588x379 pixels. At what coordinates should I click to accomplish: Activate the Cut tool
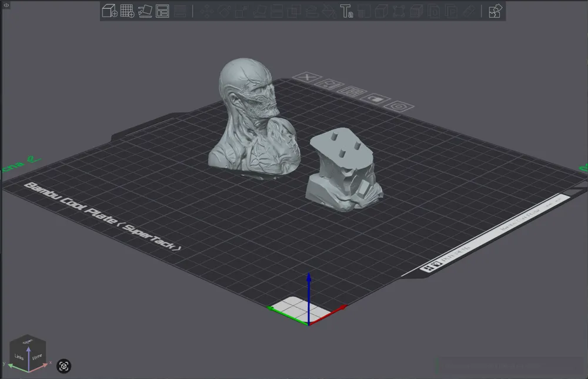pos(276,10)
